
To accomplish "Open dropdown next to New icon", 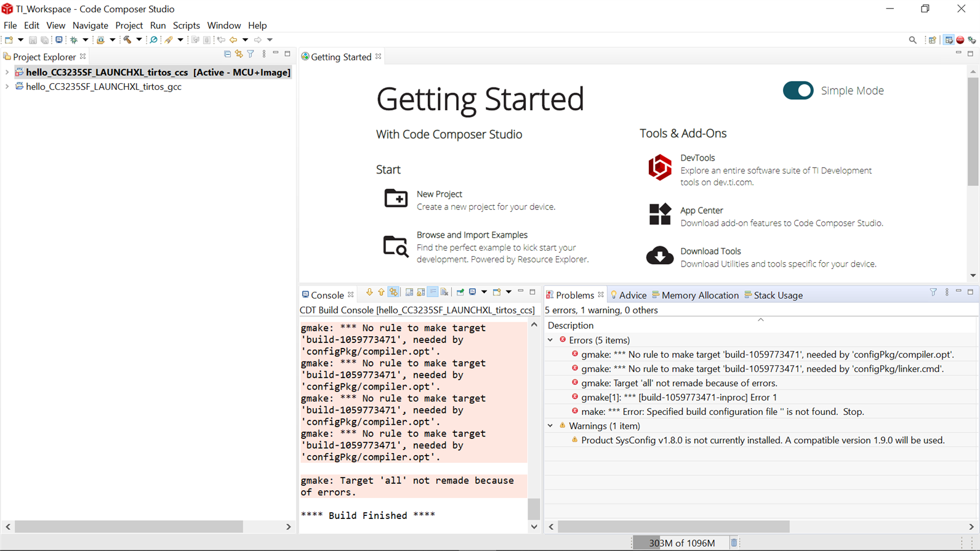I will (20, 40).
